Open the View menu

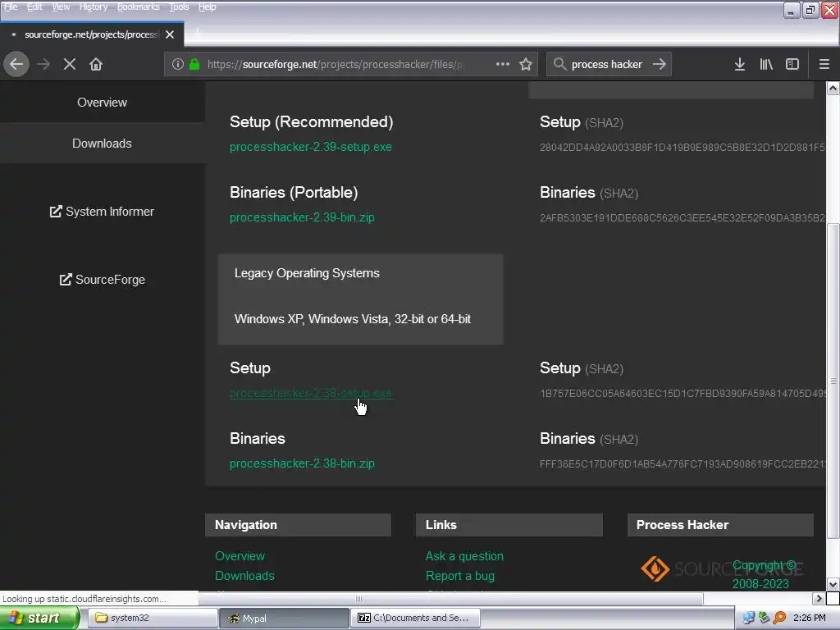pos(61,7)
